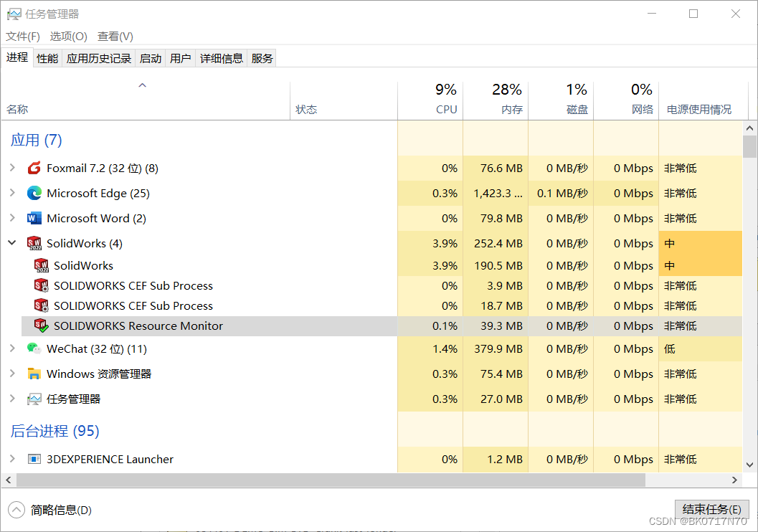The image size is (758, 532).
Task: Collapse the SolidWorks process group
Action: pos(11,243)
